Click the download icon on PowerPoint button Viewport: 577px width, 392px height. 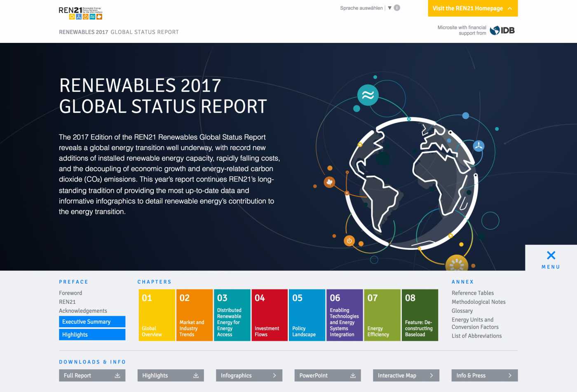pyautogui.click(x=353, y=376)
